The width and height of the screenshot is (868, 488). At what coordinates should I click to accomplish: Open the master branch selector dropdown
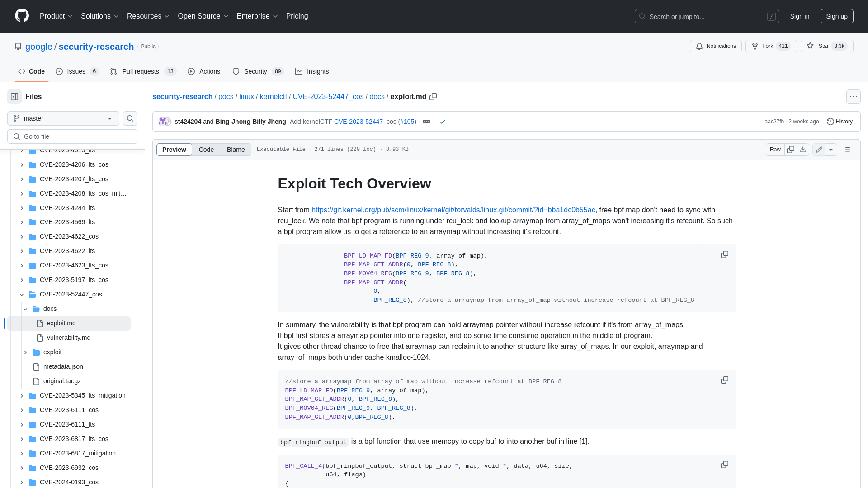tap(63, 118)
